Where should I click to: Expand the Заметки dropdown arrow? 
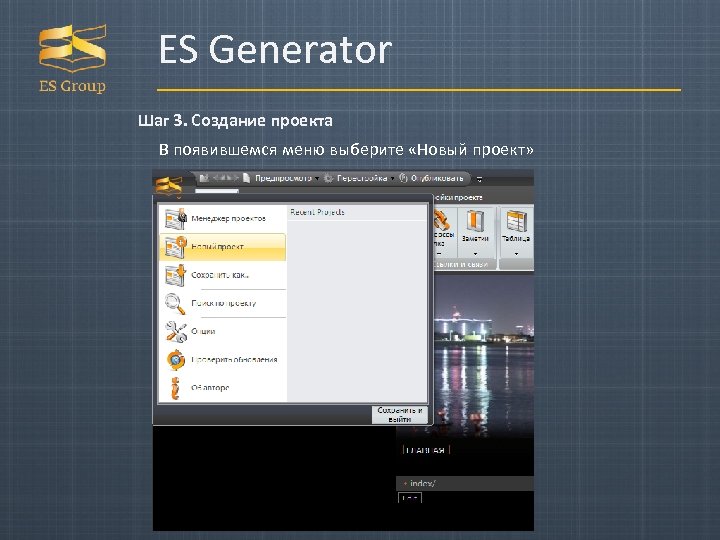(x=475, y=253)
